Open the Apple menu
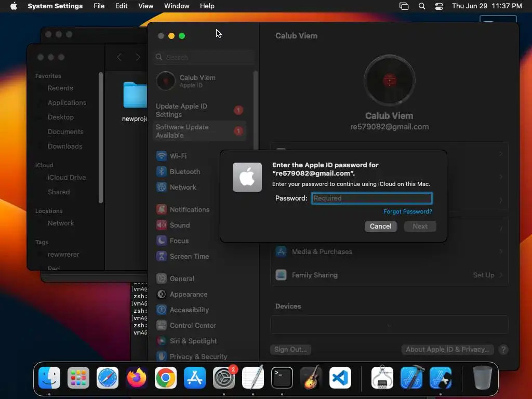 pyautogui.click(x=14, y=6)
